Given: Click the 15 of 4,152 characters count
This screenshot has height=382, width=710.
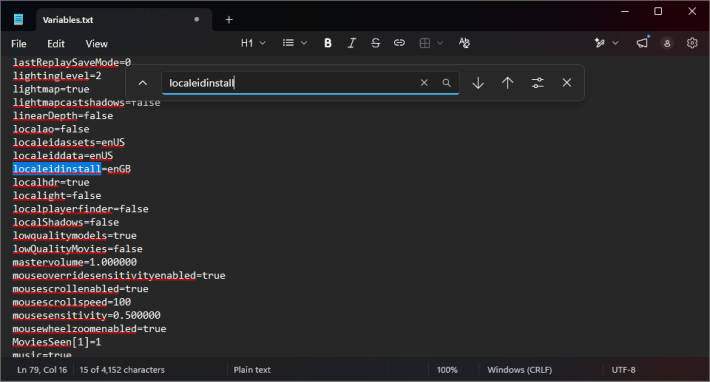Looking at the screenshot, I should point(122,370).
